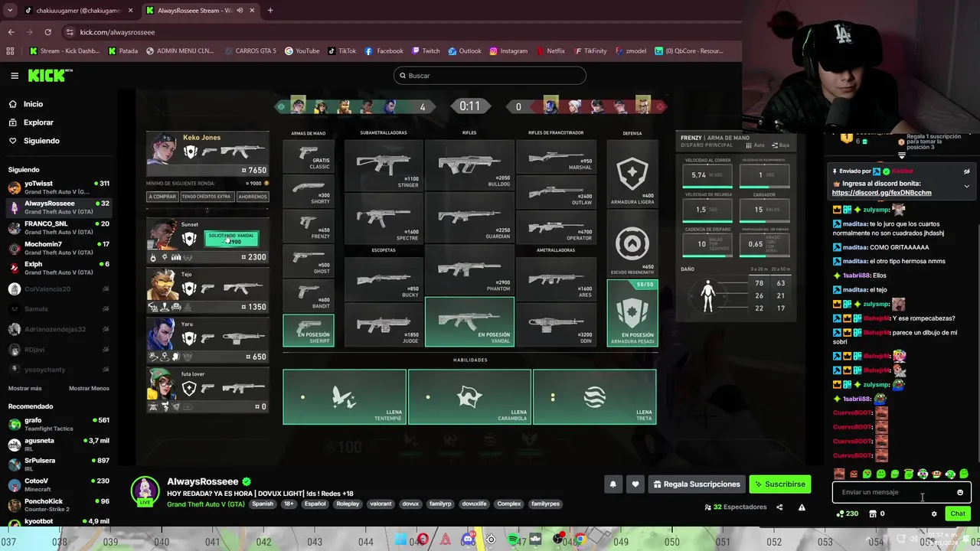Open channel points balance 230
Screen dimensions: 980x551
pyautogui.click(x=847, y=514)
